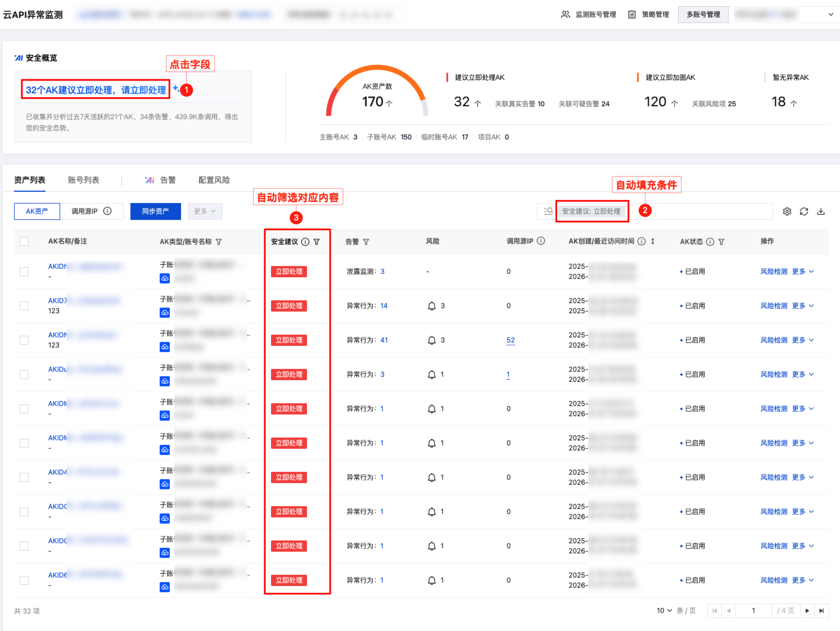Sort by AK创建/最近访问时间 column
840x631 pixels.
pos(653,241)
